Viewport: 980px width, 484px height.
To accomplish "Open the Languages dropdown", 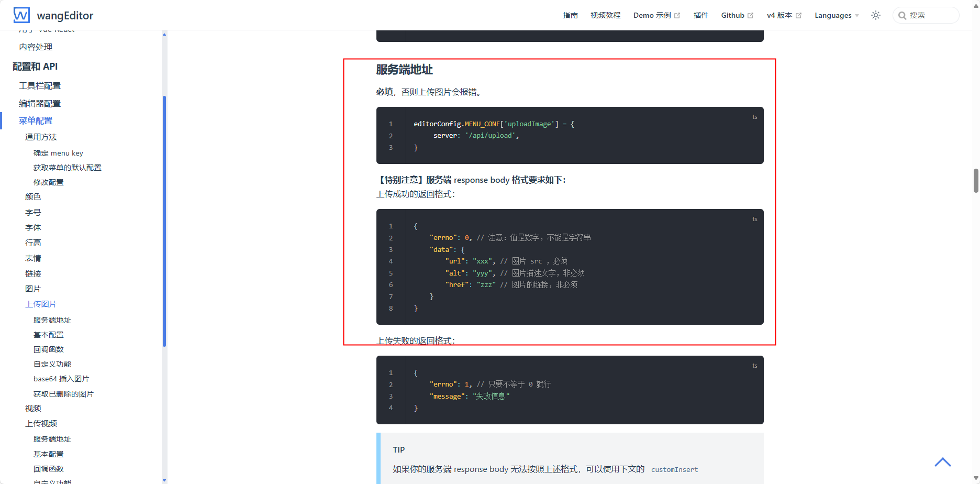I will pos(837,15).
